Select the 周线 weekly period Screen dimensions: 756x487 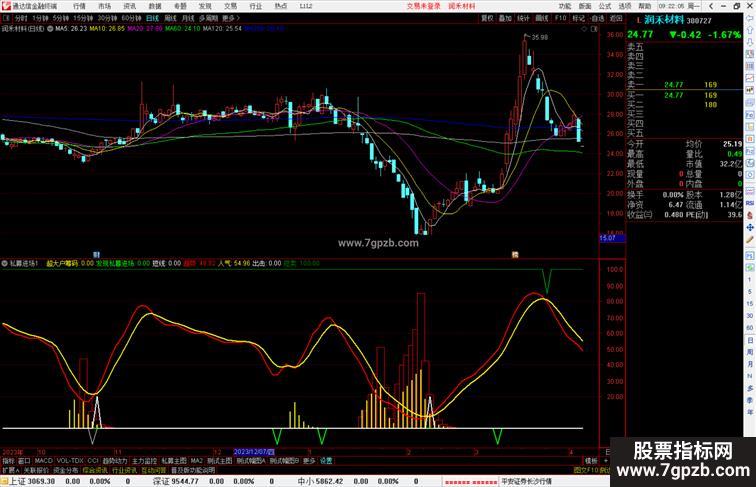pos(170,18)
